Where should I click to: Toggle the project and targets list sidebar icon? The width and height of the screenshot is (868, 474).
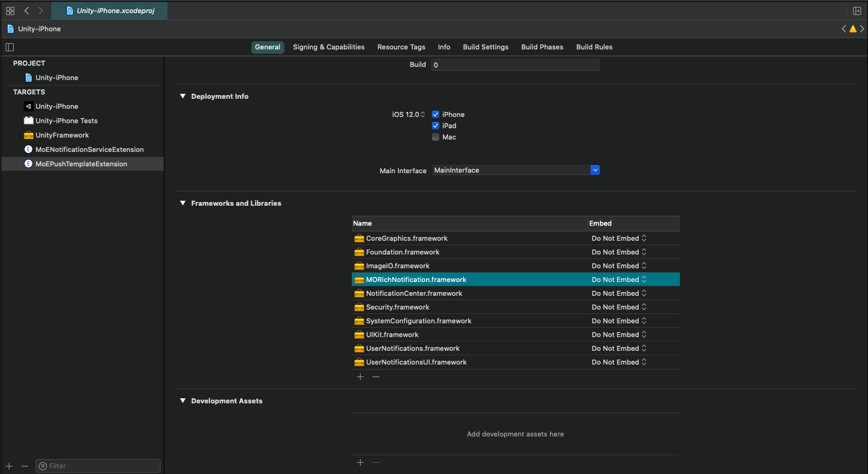(9, 47)
